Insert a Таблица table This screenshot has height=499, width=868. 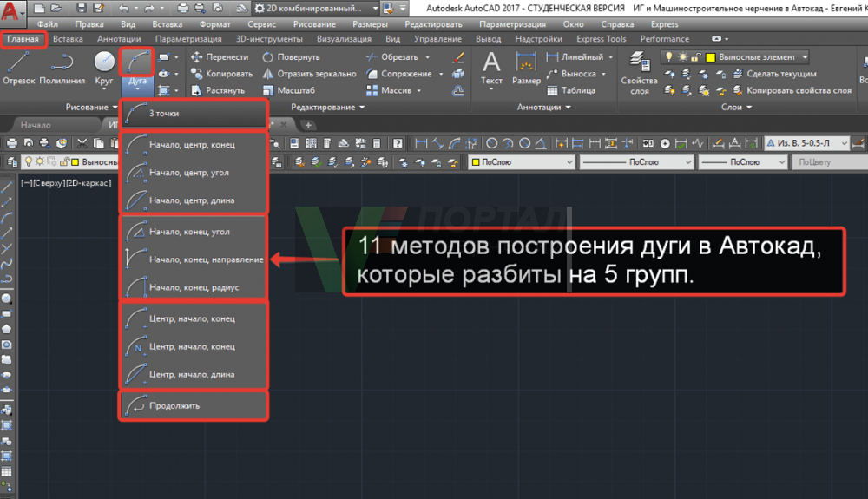click(571, 90)
